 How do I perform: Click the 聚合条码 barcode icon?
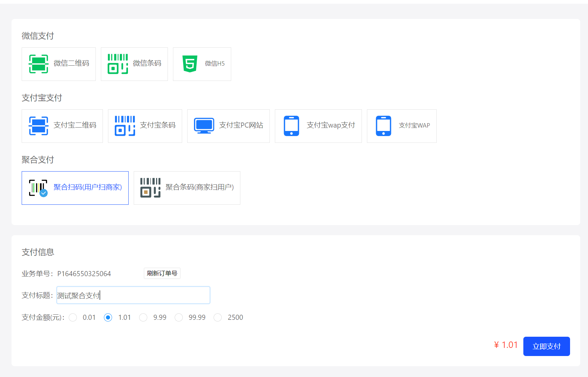(150, 187)
